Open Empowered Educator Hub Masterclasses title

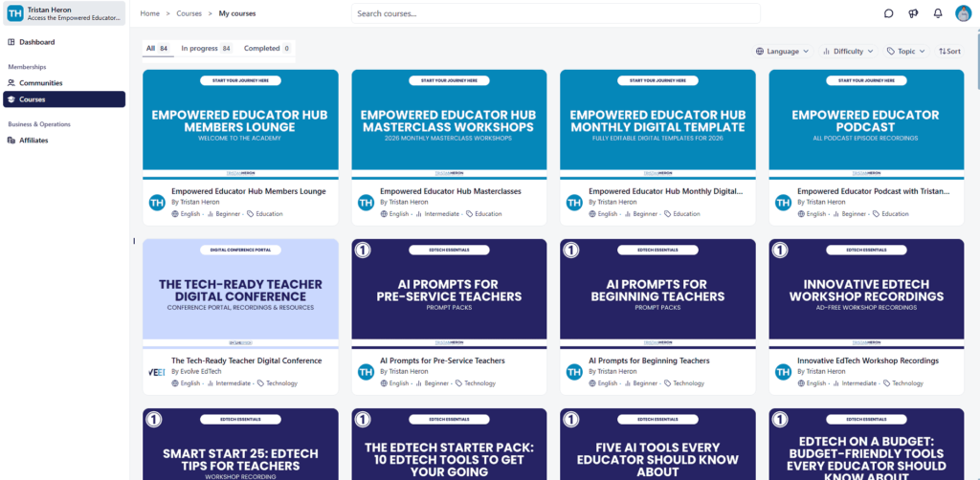coord(451,191)
